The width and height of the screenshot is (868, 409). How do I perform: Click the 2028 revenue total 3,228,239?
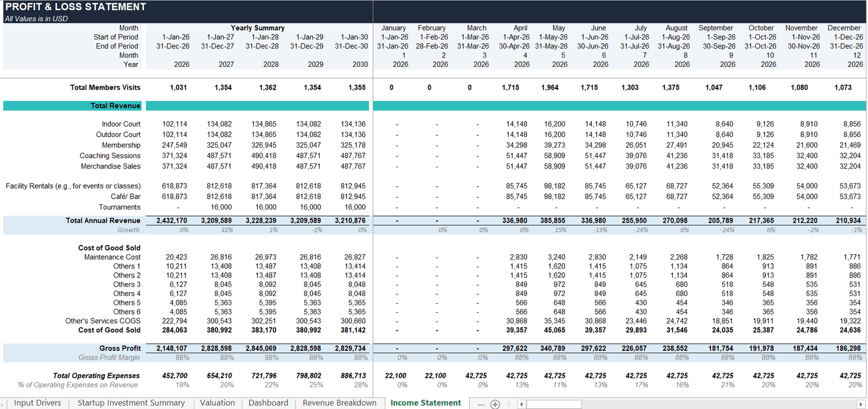261,221
